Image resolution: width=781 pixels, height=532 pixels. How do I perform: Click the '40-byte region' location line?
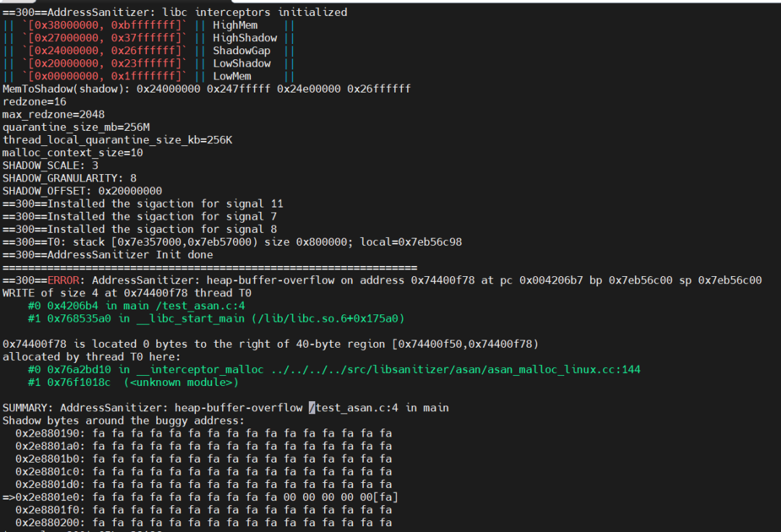(270, 344)
